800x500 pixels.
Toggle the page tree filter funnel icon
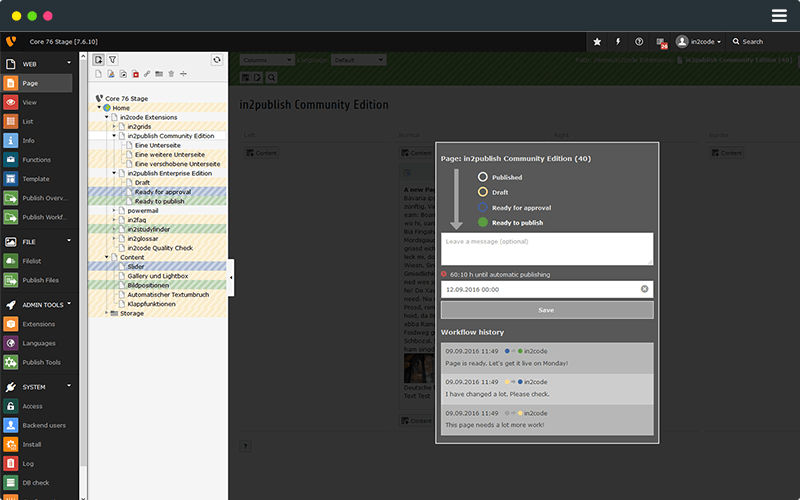click(113, 60)
